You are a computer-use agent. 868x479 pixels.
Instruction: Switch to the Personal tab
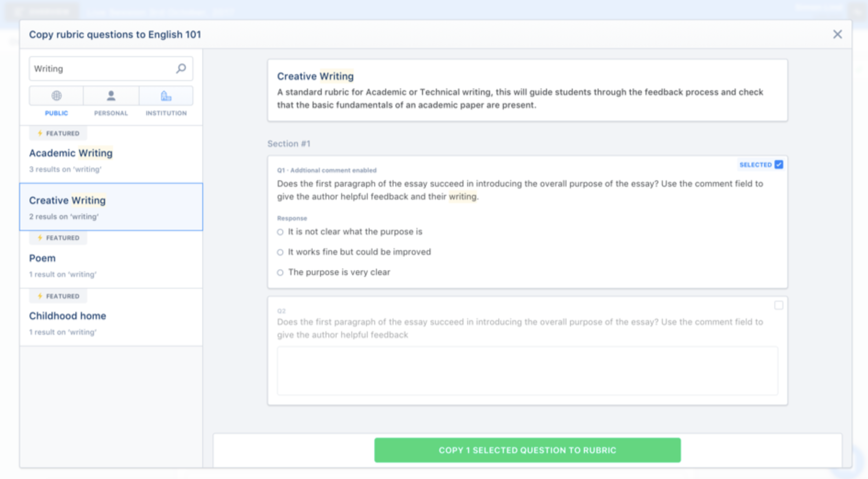[x=110, y=96]
